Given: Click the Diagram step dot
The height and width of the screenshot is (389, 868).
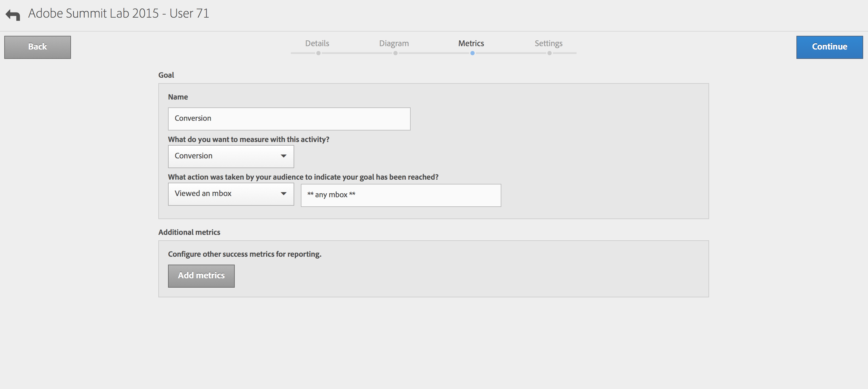Looking at the screenshot, I should tap(395, 53).
